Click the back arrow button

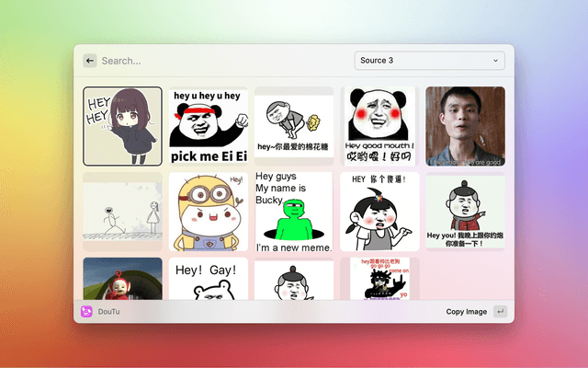coord(90,61)
